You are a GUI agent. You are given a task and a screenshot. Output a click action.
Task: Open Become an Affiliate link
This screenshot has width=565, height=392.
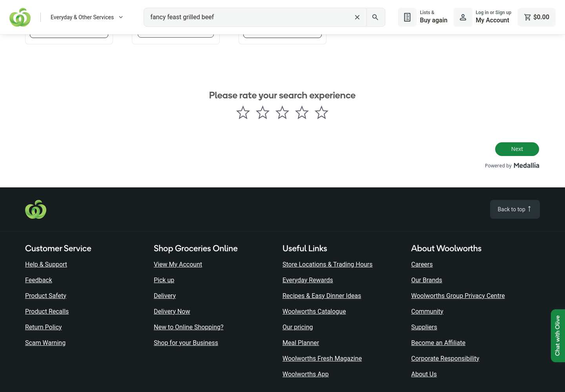pos(438,343)
